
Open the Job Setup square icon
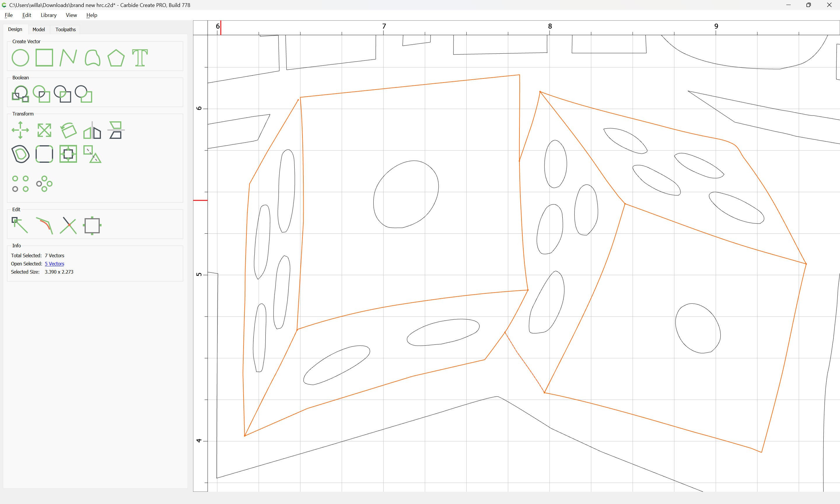click(x=92, y=225)
